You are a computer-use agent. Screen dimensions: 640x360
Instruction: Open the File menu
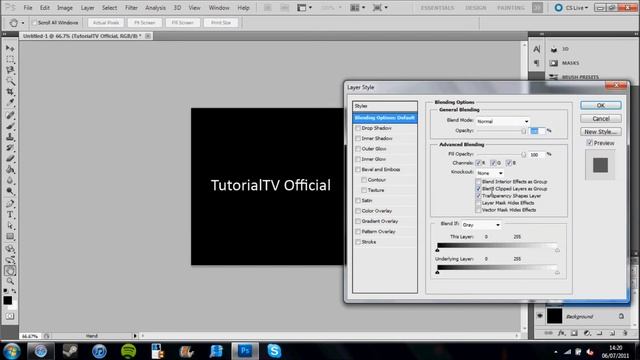(x=28, y=8)
